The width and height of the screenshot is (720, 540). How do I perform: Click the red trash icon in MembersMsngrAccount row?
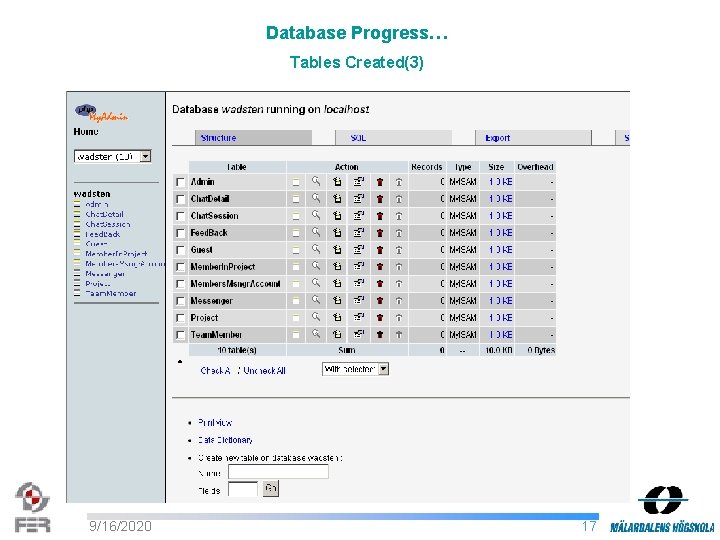click(x=380, y=284)
